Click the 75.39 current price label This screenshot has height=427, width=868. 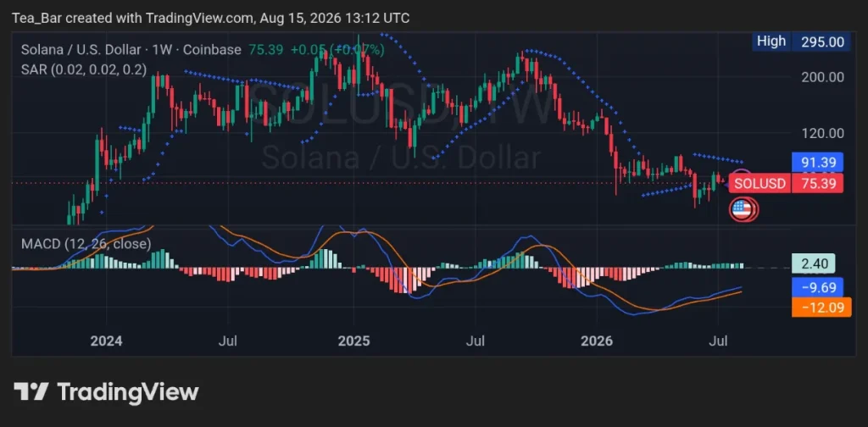tap(818, 184)
